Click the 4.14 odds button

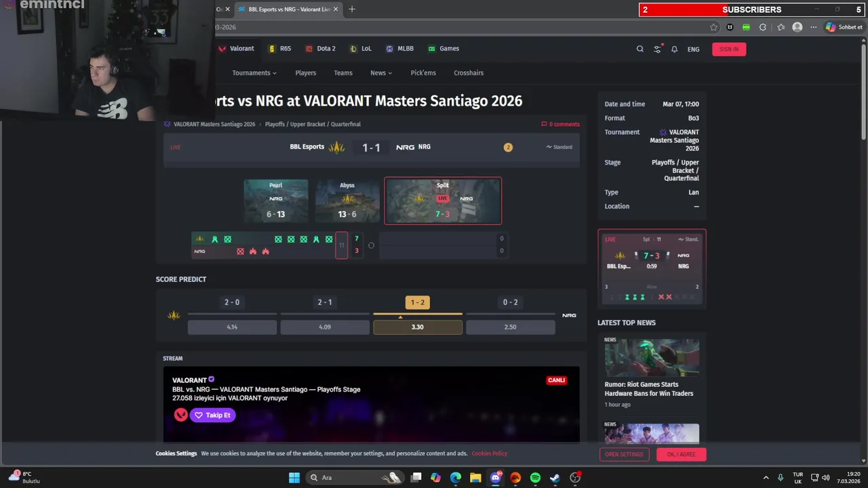pos(232,327)
